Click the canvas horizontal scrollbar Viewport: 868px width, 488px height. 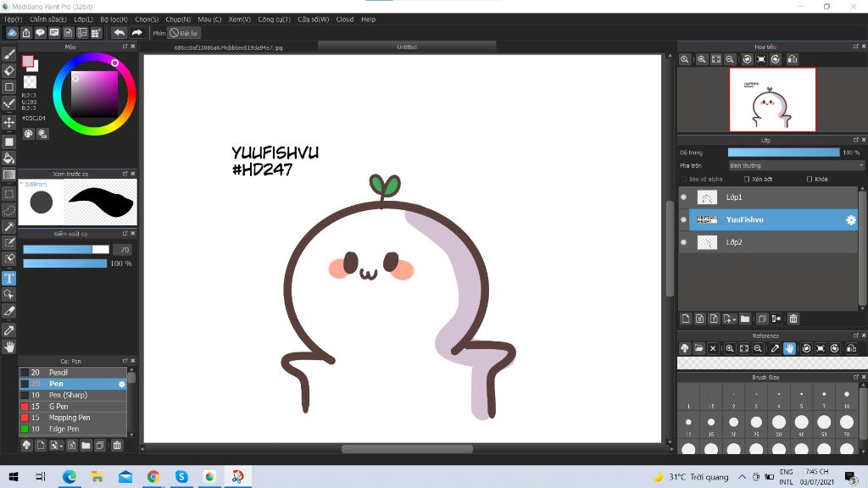[x=407, y=449]
